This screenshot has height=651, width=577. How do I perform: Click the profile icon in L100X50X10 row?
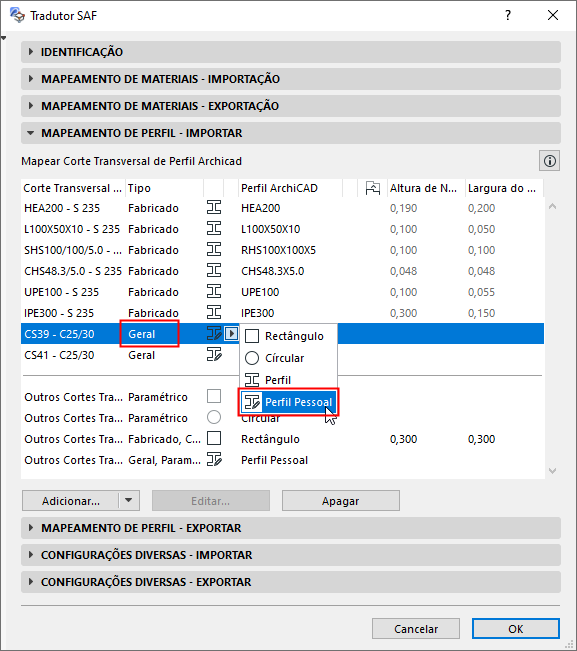click(214, 228)
